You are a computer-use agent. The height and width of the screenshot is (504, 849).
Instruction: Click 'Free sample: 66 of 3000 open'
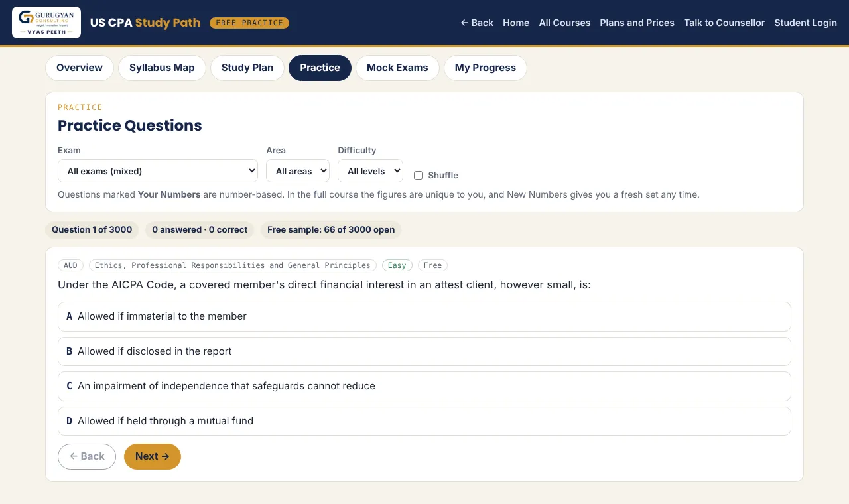(x=331, y=230)
